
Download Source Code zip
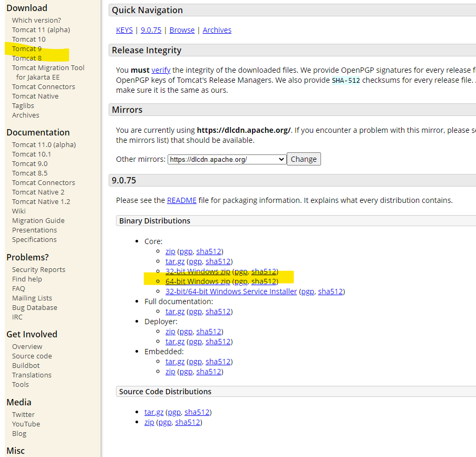tap(149, 422)
